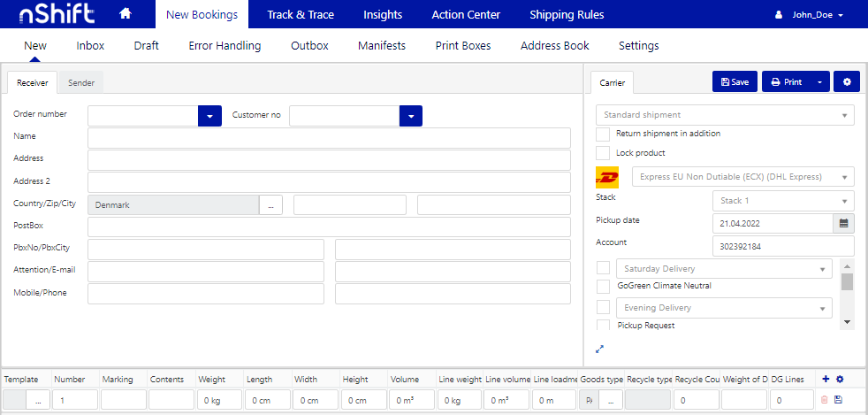Viewport: 868px width, 415px height.
Task: Focus the Weight cell showing 0 kg
Action: pos(218,399)
